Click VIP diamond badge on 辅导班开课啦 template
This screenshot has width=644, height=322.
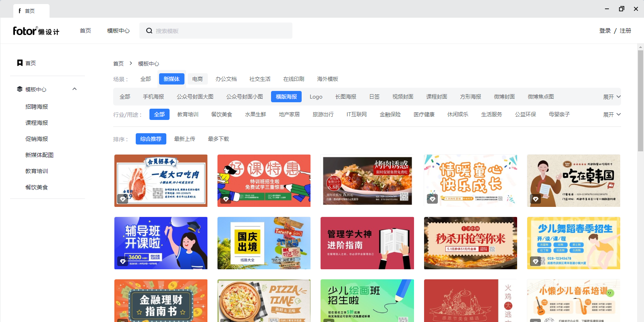122,261
